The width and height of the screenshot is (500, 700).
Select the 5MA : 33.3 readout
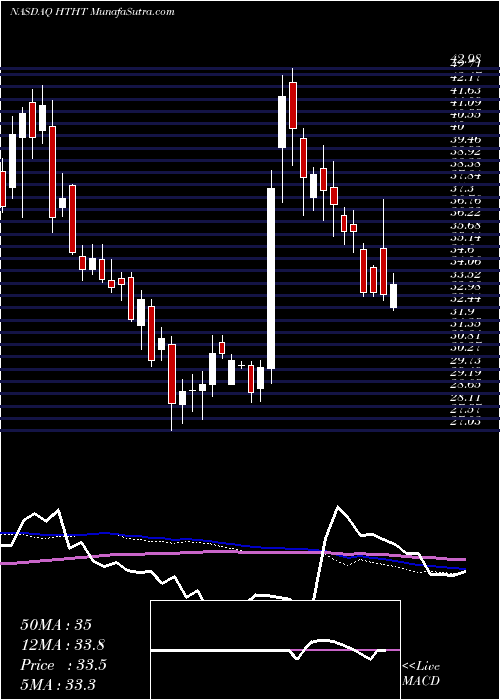tap(58, 684)
